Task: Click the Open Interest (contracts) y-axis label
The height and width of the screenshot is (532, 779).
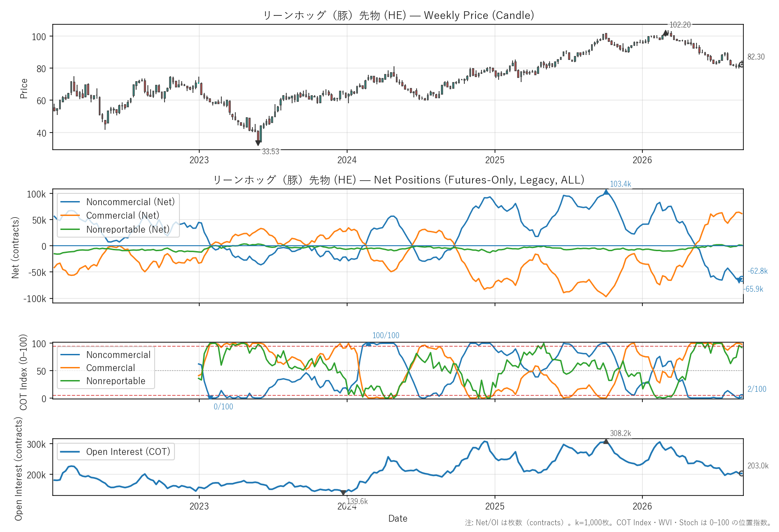Action: (x=18, y=468)
